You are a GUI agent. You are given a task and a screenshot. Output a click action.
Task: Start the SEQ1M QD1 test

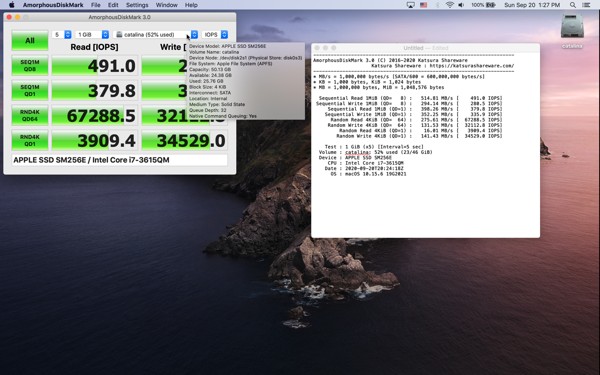tap(30, 90)
